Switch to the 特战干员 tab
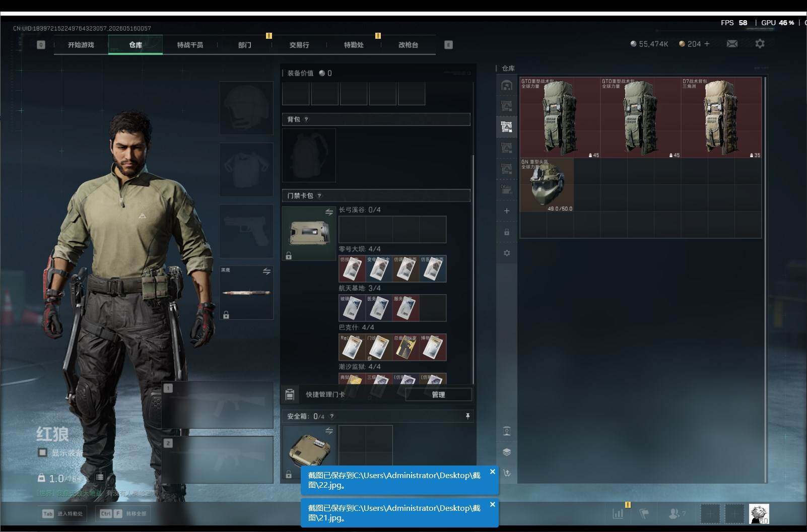Viewport: 807px width, 532px height. tap(190, 45)
